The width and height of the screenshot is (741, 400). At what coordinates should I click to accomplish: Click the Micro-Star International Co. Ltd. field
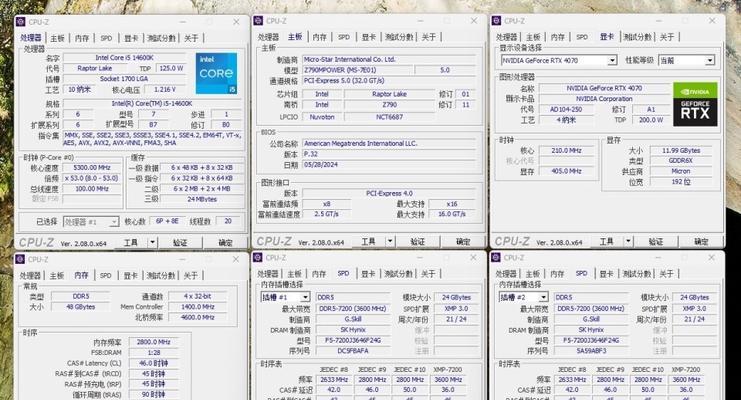(x=389, y=60)
